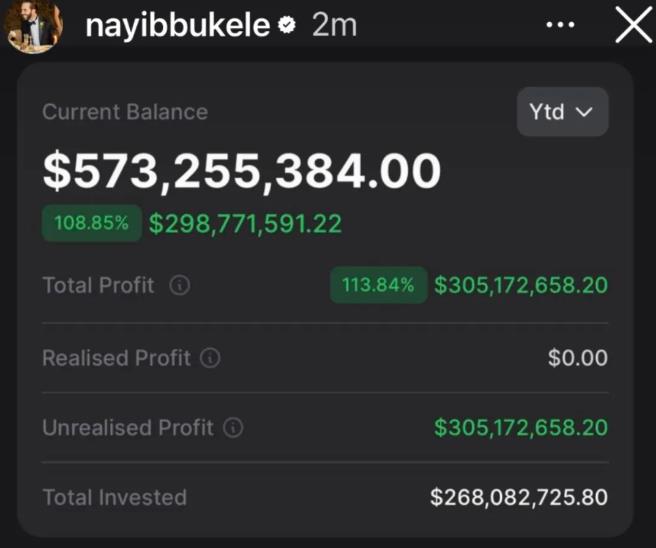Click the Unrealised Profit $305,172,658.20 amount
The width and height of the screenshot is (656, 548).
coord(521,428)
